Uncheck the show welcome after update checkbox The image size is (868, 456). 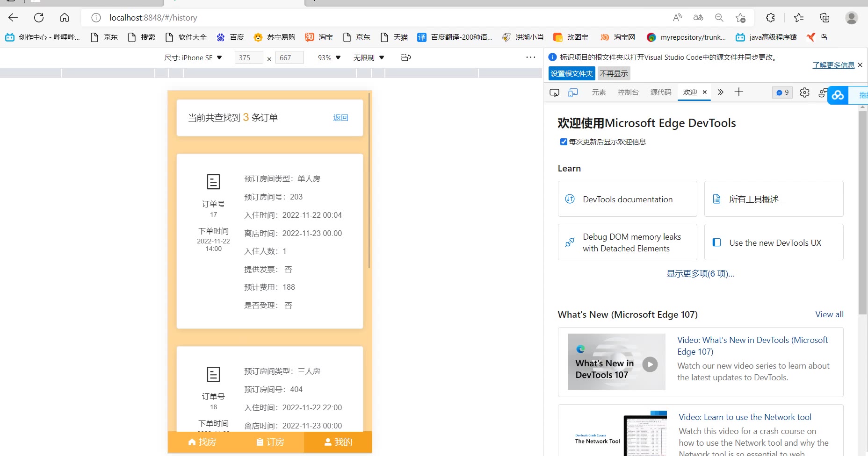(564, 142)
